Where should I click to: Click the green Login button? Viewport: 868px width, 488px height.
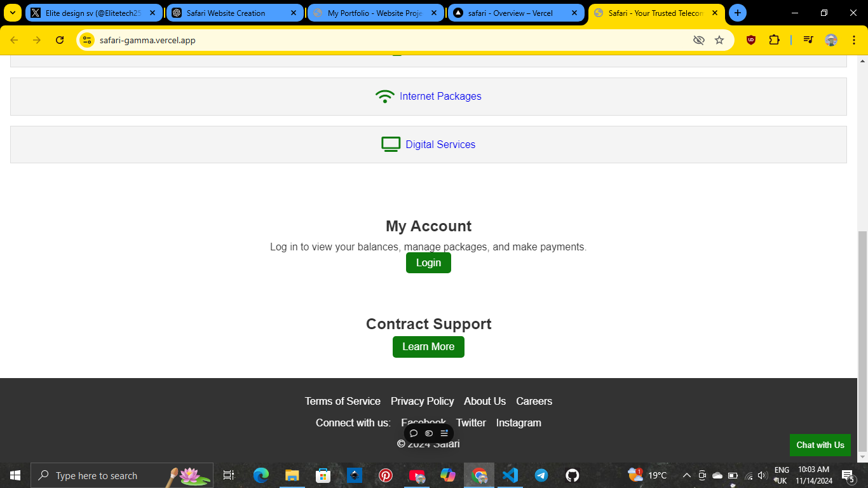428,263
